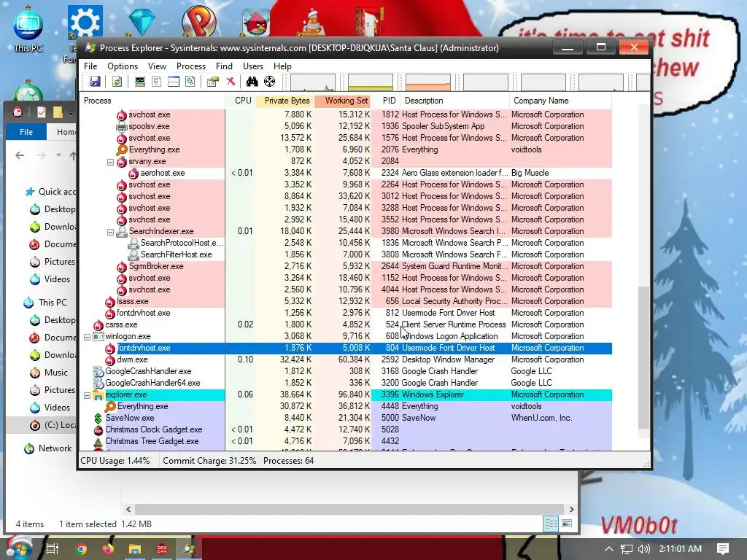
Task: Sort by the Working Set column header
Action: point(343,101)
